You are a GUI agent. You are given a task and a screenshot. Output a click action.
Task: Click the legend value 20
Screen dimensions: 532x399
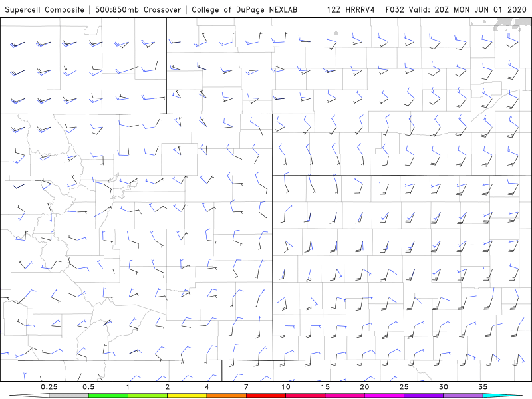coord(364,387)
